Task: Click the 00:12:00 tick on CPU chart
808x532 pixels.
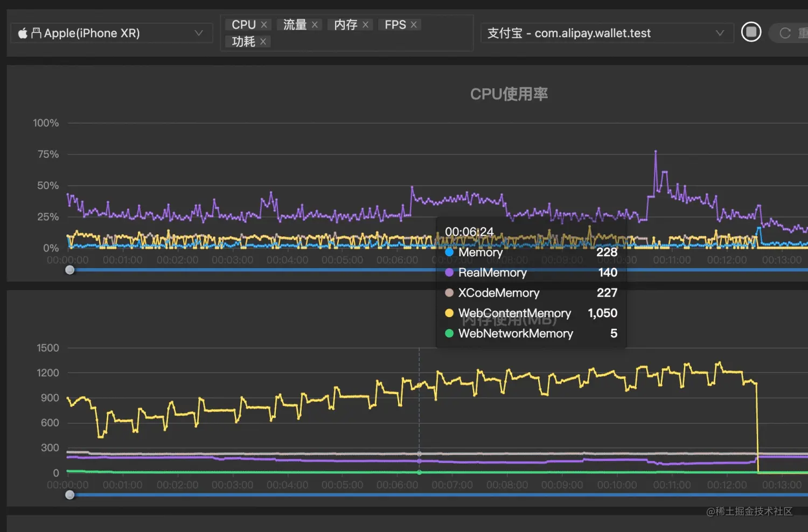Action: pyautogui.click(x=727, y=260)
